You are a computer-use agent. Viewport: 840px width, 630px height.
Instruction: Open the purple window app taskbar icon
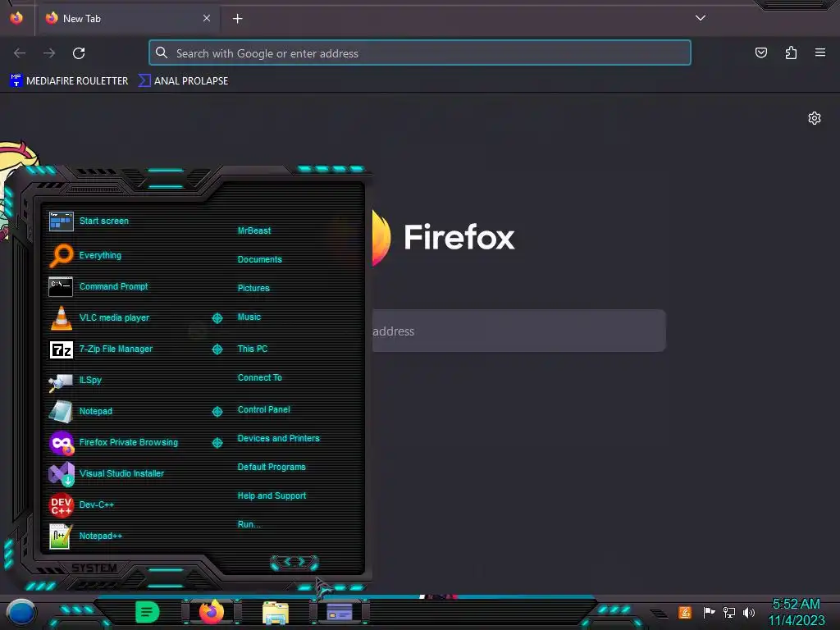339,612
